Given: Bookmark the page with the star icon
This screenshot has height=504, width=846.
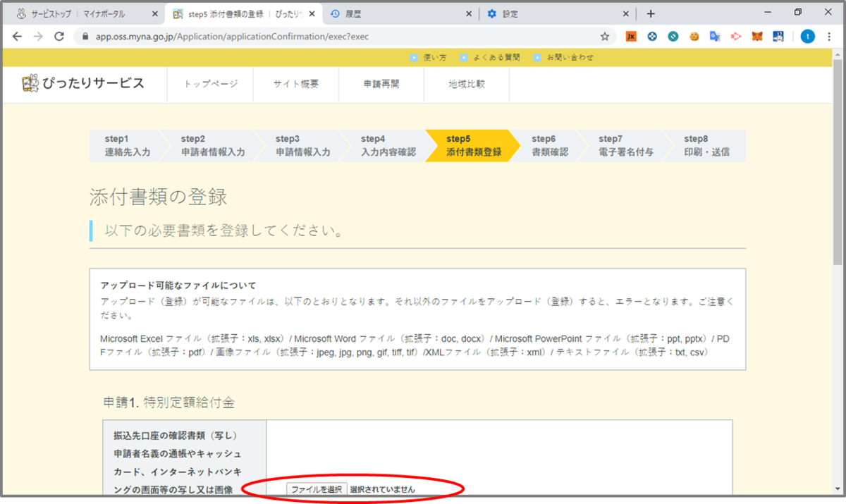Looking at the screenshot, I should 603,36.
